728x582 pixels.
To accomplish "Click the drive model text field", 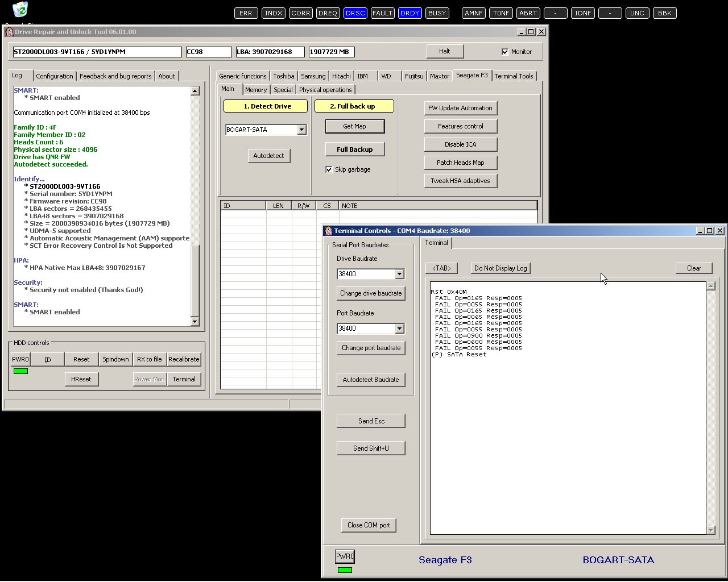I will click(96, 52).
